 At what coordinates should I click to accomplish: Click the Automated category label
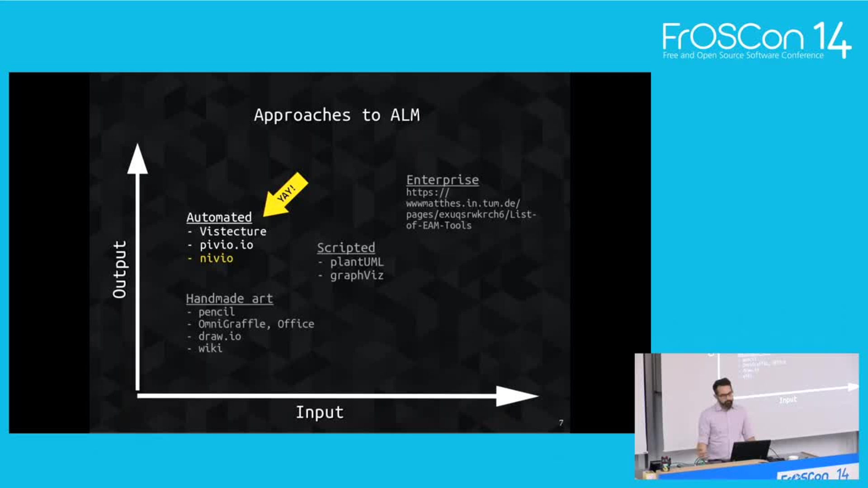219,216
